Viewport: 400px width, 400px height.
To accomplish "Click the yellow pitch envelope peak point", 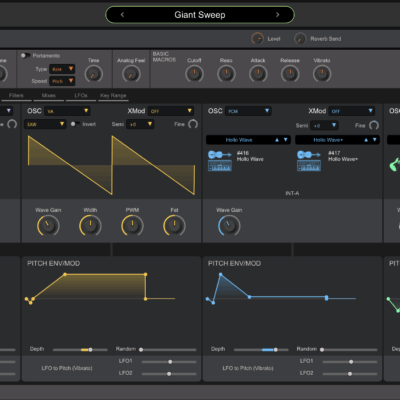I will (x=65, y=274).
